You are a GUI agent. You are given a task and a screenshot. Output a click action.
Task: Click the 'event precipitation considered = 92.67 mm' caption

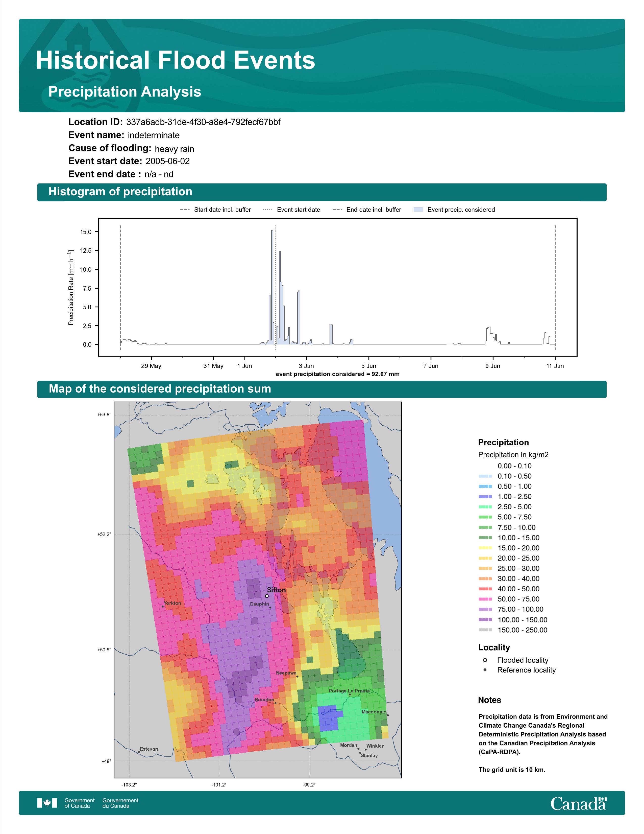pos(338,374)
